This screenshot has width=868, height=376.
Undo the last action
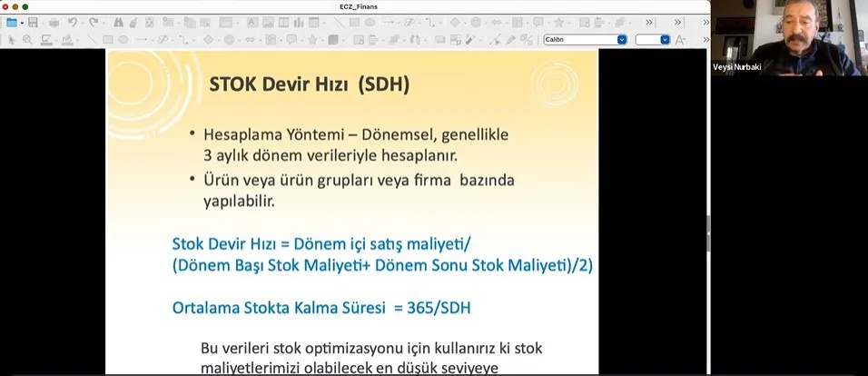73,22
